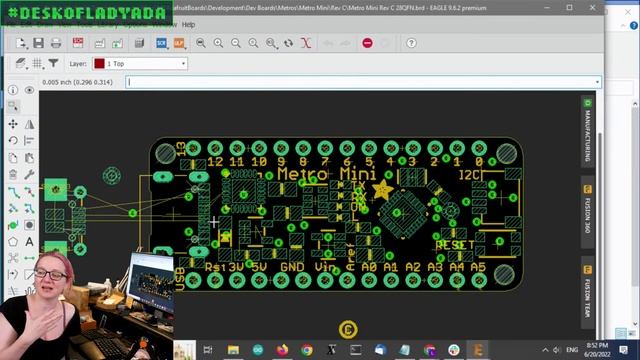Open the Manufacturing side panel

pyautogui.click(x=587, y=131)
